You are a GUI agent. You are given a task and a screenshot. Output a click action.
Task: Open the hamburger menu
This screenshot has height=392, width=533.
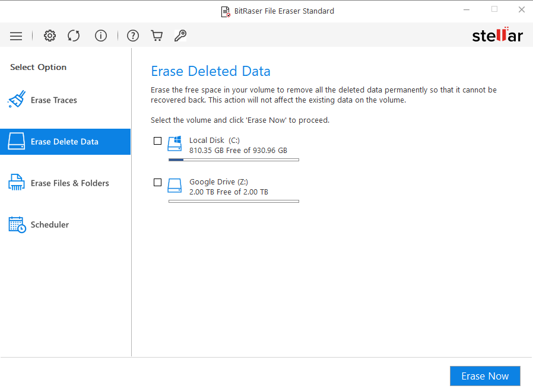pos(16,36)
